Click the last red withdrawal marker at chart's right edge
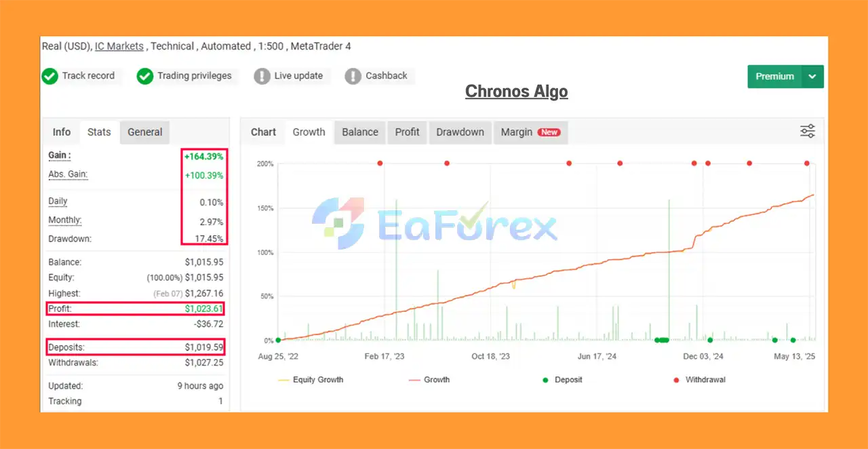This screenshot has height=449, width=868. (807, 163)
